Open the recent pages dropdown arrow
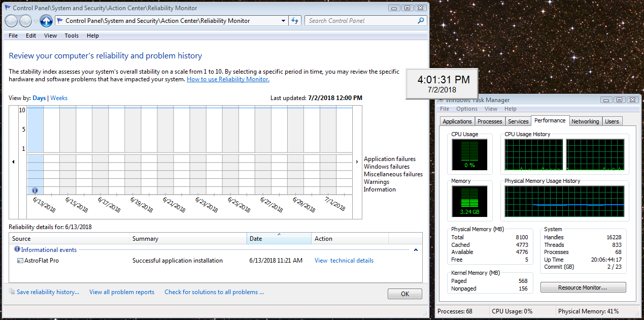This screenshot has width=644, height=320. click(36, 21)
